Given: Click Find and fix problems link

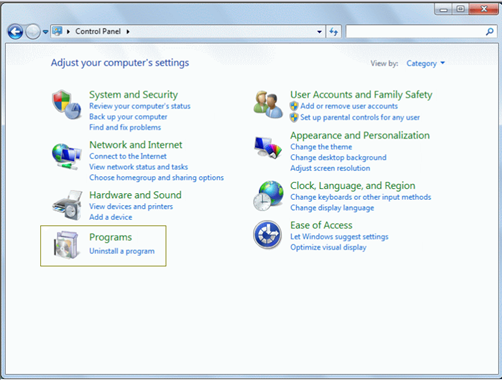Looking at the screenshot, I should [125, 127].
